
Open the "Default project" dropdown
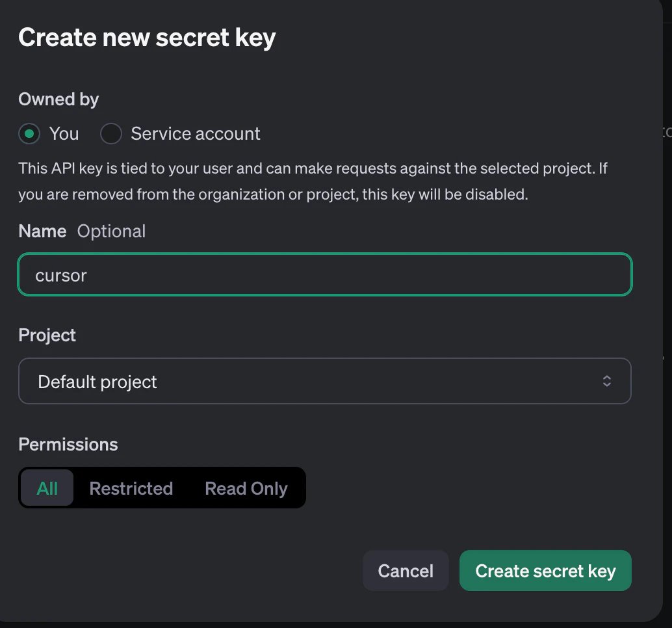[x=325, y=381]
